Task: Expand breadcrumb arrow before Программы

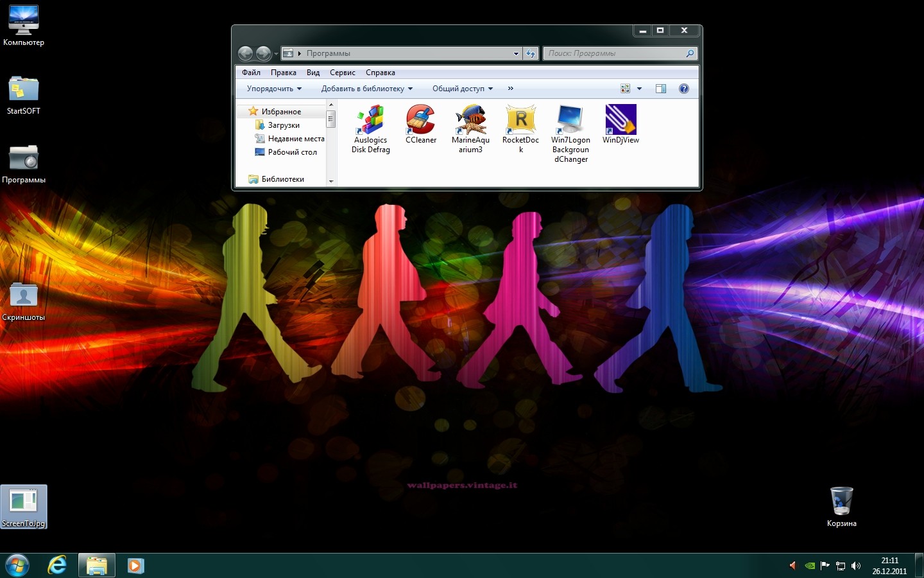Action: (x=300, y=53)
